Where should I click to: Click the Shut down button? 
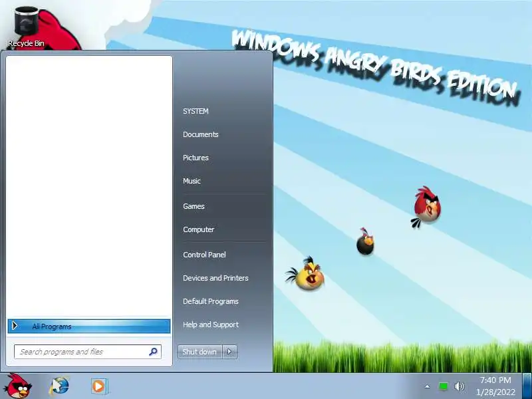199,352
